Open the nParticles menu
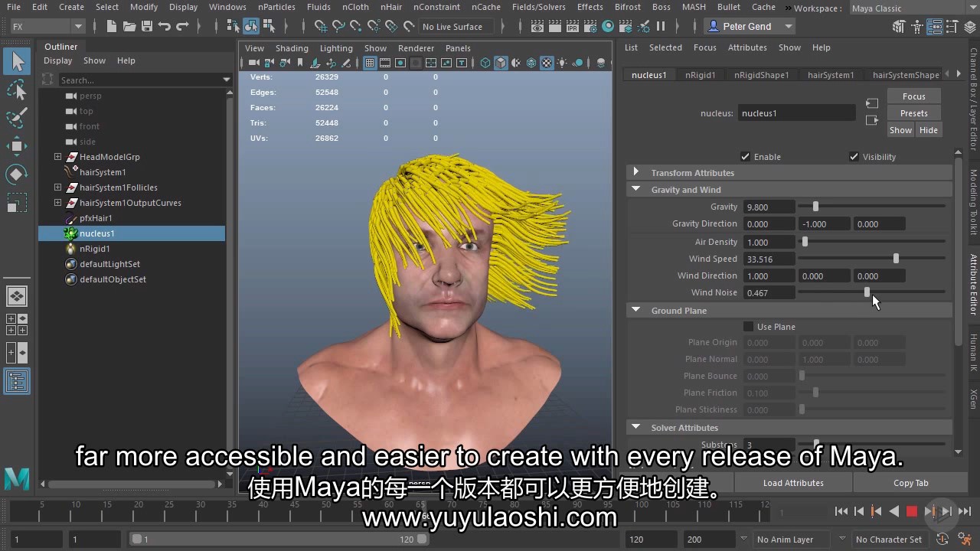Image resolution: width=980 pixels, height=551 pixels. pyautogui.click(x=276, y=7)
